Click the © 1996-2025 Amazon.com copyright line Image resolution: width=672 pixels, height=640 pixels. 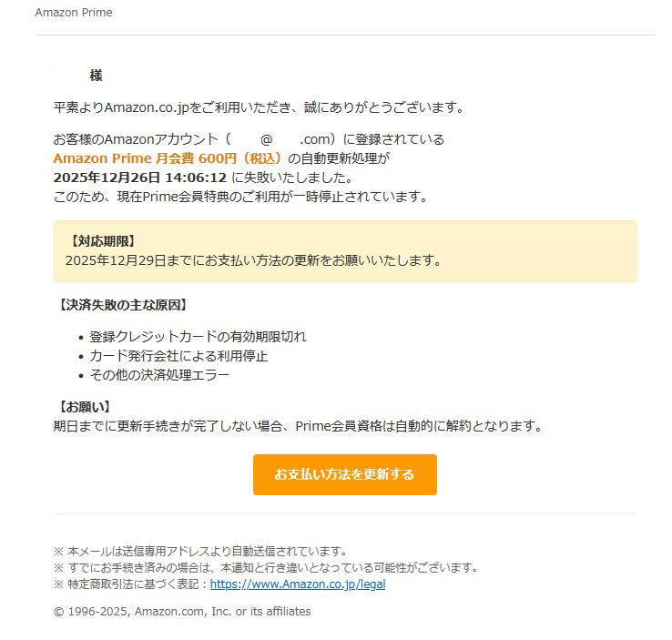182,611
